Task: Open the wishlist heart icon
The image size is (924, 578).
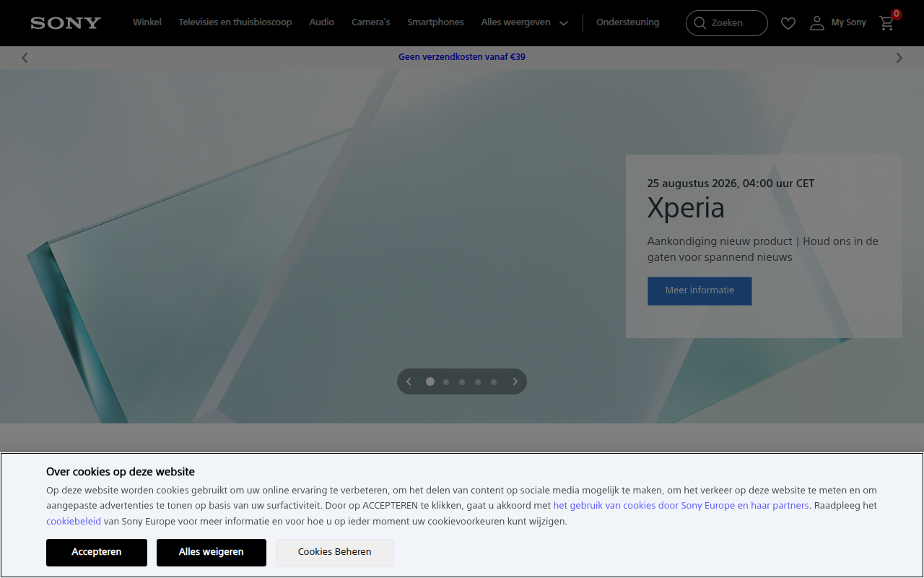Action: [788, 23]
